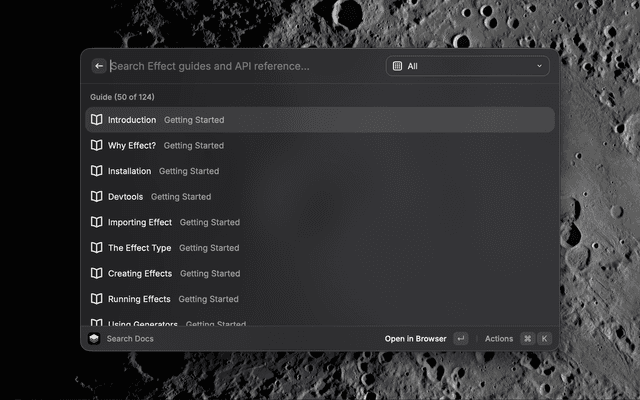Viewport: 640px width, 400px height.
Task: Click the return key icon in footer
Action: point(460,339)
